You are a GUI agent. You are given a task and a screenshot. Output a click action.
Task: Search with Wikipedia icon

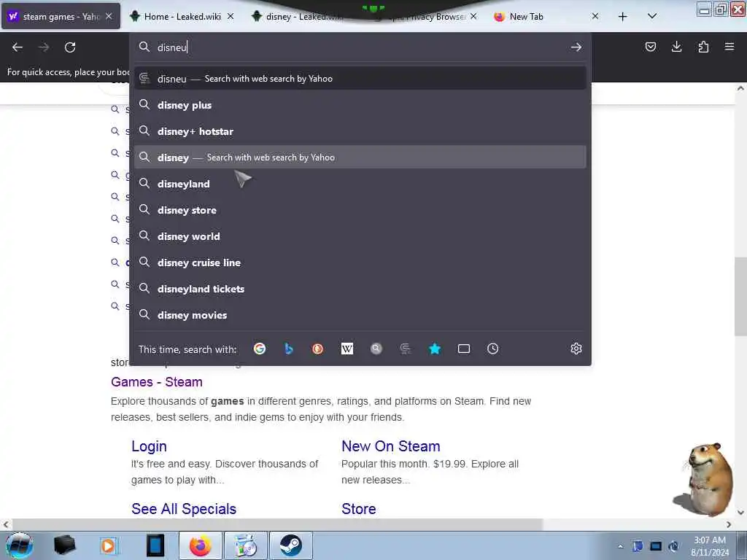pyautogui.click(x=347, y=349)
